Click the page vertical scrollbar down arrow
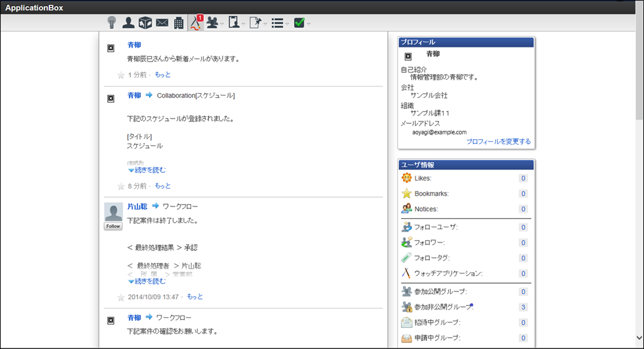Screen dimensions: 644x349 point(639,337)
